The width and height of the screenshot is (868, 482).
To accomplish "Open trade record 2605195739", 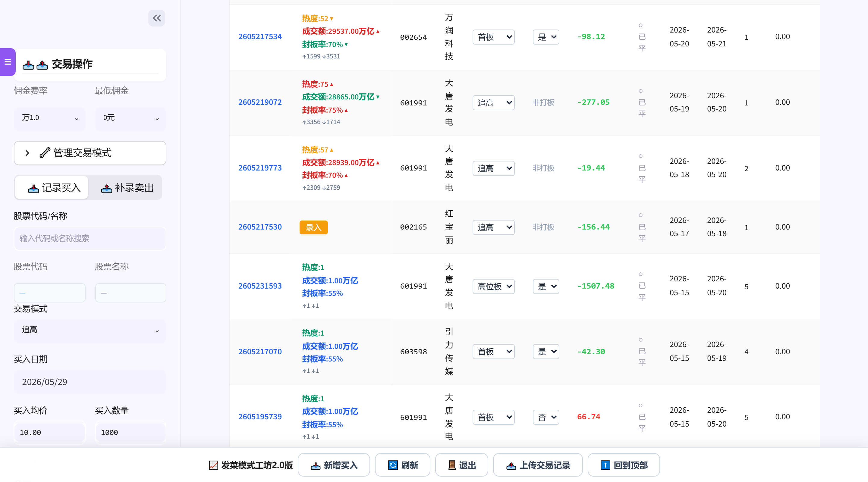I will [260, 417].
